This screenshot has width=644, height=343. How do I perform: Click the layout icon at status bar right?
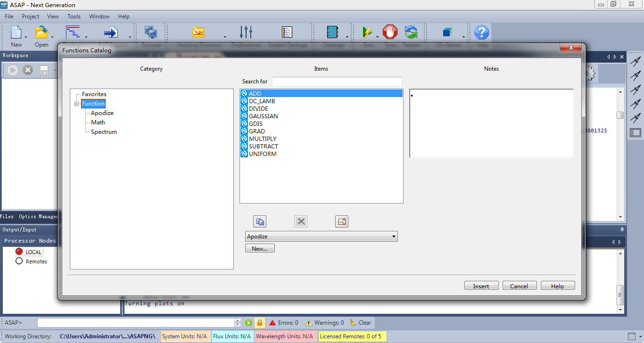[x=632, y=336]
